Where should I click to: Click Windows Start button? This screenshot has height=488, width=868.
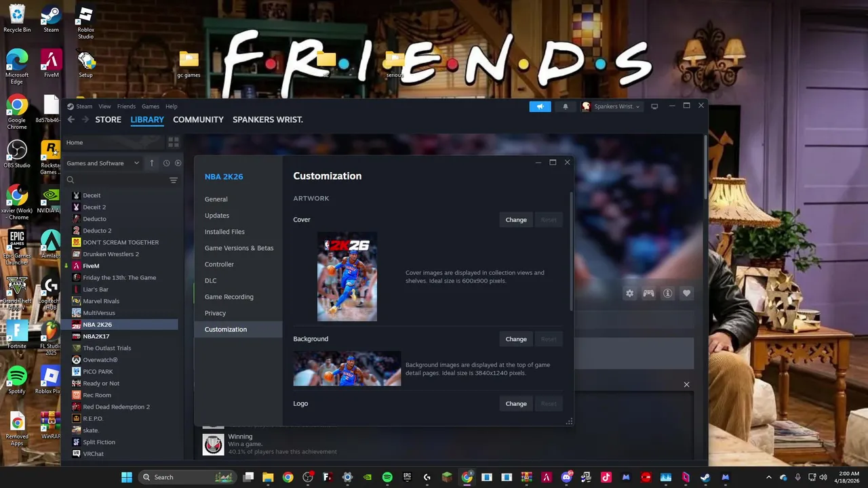(127, 477)
